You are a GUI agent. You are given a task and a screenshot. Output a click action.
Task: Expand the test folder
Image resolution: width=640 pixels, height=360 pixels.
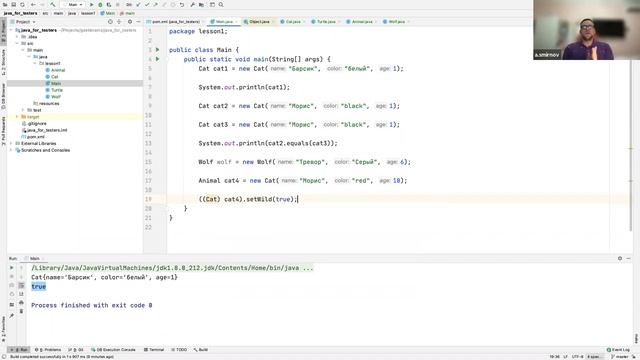point(23,110)
